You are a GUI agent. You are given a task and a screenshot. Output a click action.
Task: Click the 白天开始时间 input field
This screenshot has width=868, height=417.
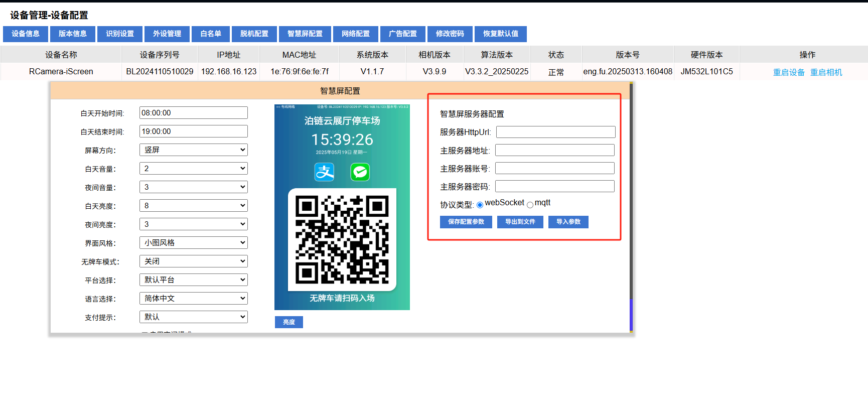(194, 113)
